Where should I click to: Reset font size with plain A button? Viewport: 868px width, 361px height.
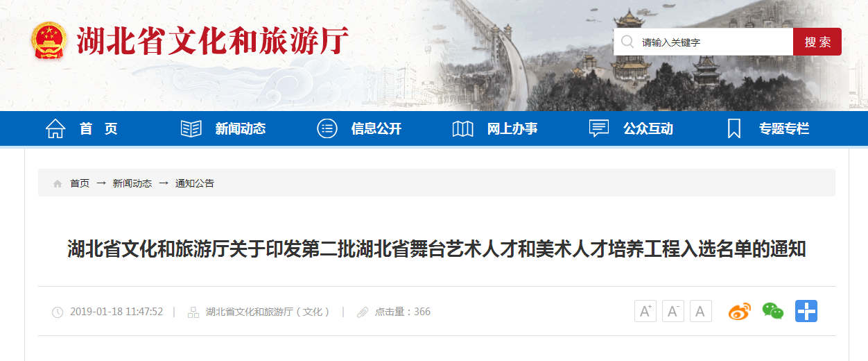click(x=700, y=311)
